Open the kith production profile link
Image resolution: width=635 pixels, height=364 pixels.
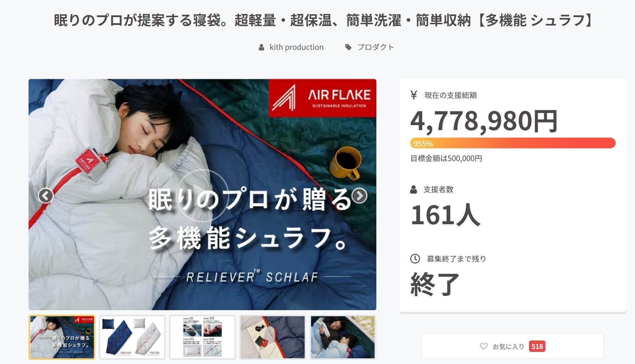point(296,47)
